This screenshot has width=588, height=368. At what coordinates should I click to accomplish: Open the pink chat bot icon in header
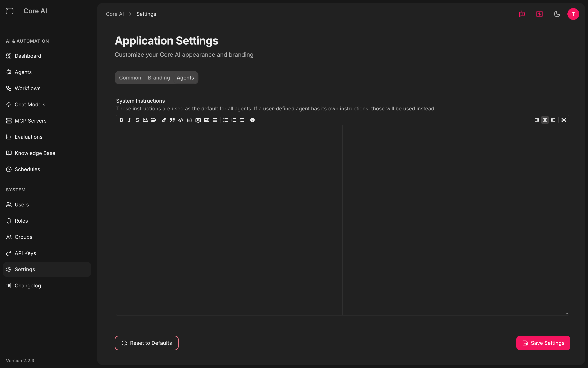point(522,14)
